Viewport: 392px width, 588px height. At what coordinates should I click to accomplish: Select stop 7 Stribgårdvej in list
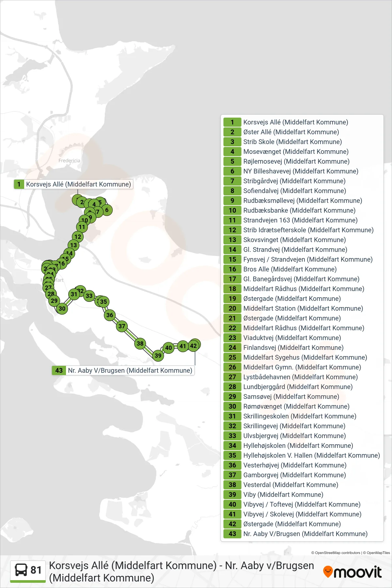tap(302, 181)
